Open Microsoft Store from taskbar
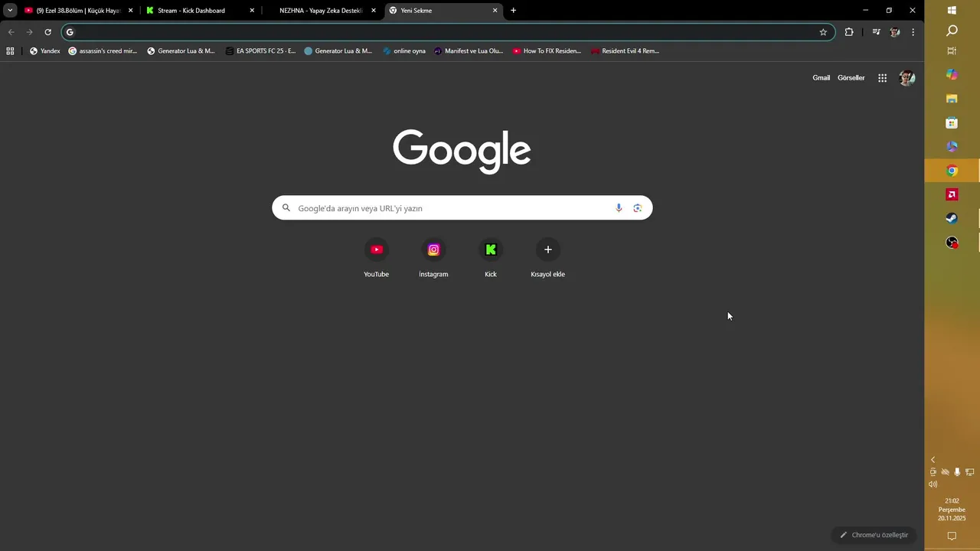Screen dimensions: 980x551 (952, 122)
